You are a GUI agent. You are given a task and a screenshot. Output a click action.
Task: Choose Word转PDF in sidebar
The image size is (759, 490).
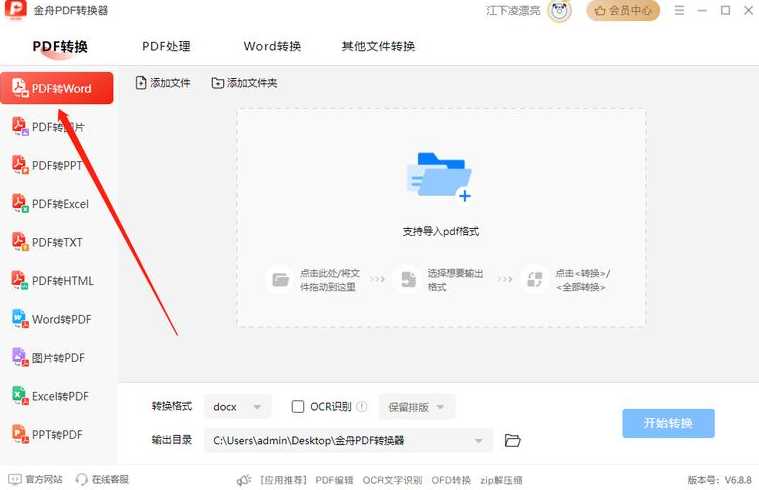click(x=51, y=319)
